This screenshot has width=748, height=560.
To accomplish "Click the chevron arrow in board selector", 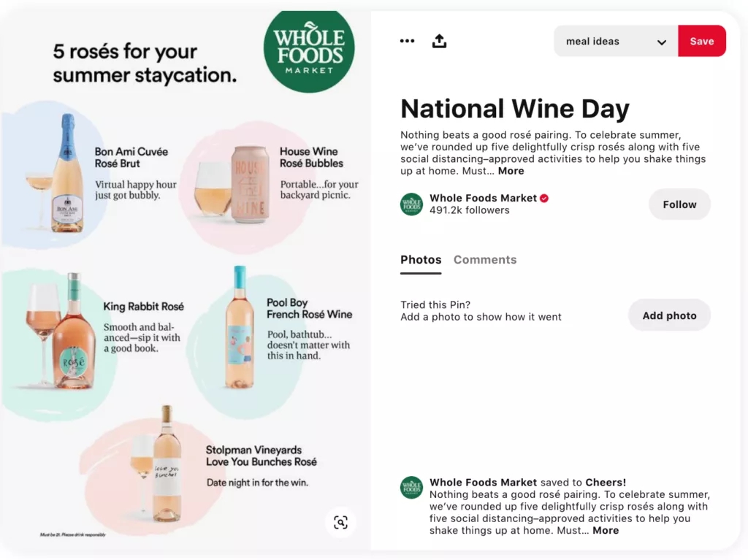I will click(662, 42).
